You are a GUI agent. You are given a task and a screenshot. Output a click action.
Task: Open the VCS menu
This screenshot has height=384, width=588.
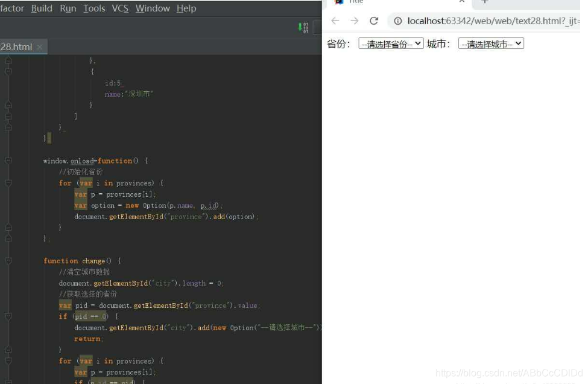[x=120, y=8]
